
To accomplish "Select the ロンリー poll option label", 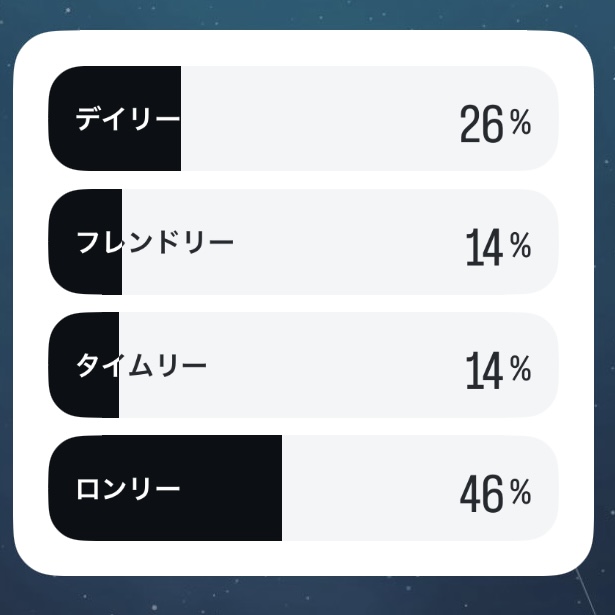I will tap(128, 489).
